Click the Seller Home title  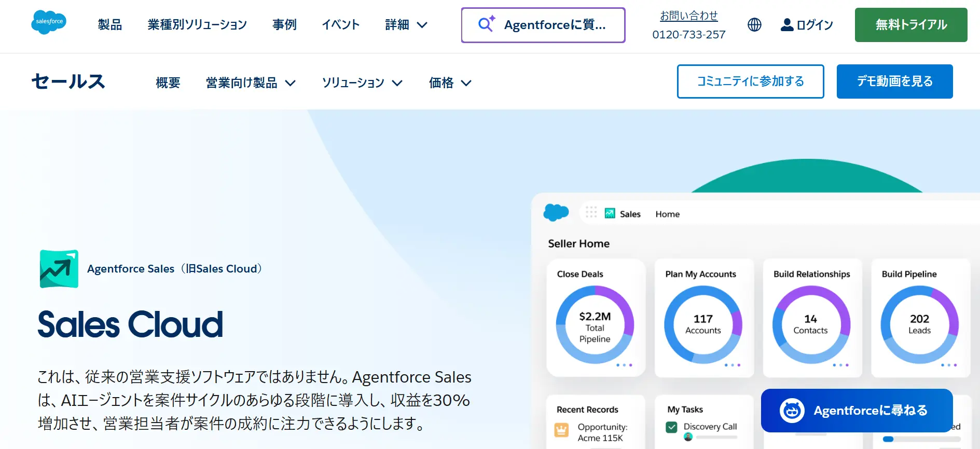pyautogui.click(x=578, y=243)
